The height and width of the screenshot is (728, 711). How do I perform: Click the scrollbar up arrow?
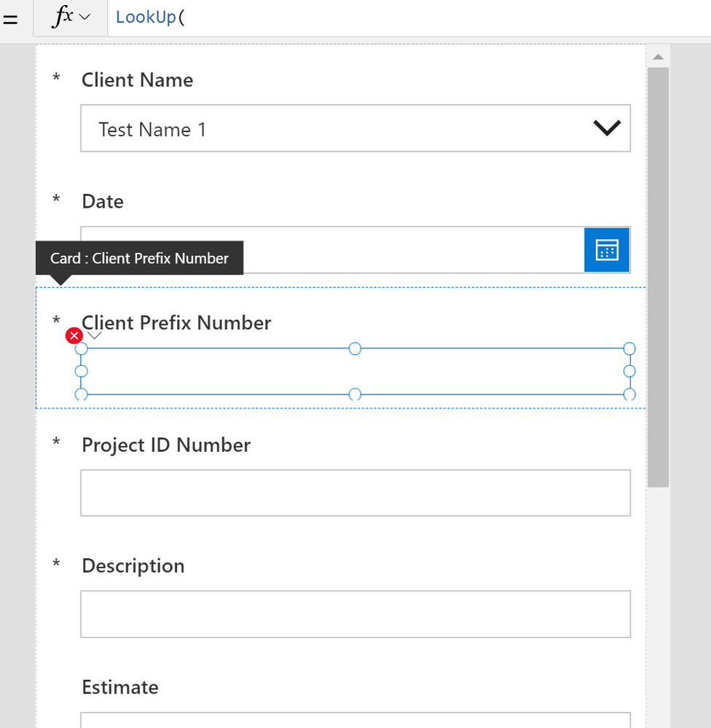658,57
